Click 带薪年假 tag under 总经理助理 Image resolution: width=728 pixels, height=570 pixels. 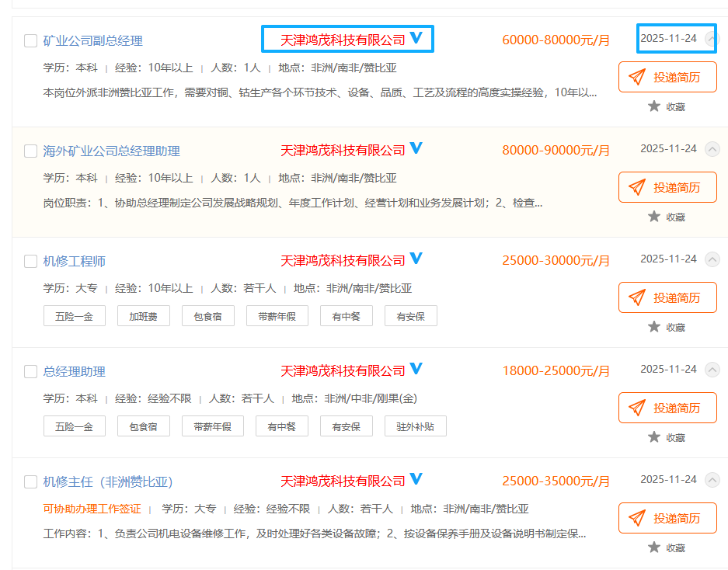(x=213, y=426)
